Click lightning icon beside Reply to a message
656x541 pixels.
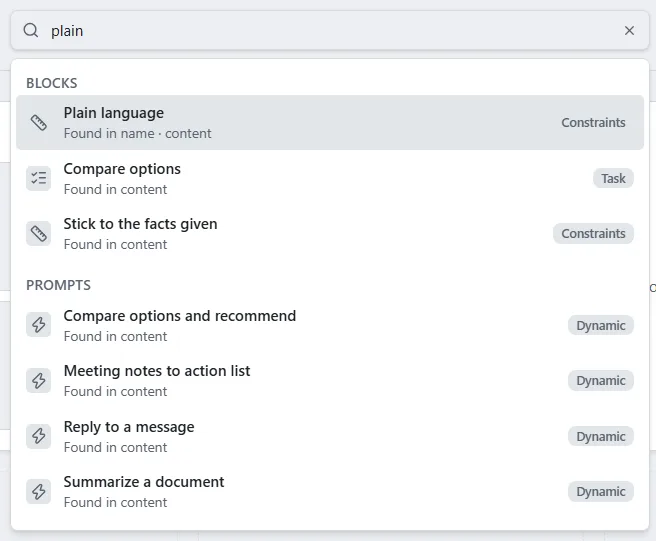38,436
